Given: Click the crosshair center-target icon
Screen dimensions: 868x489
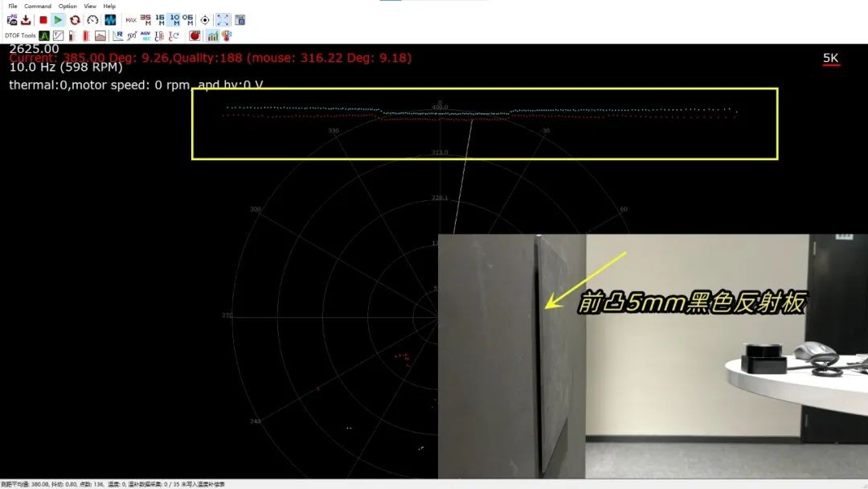Looking at the screenshot, I should tap(205, 20).
